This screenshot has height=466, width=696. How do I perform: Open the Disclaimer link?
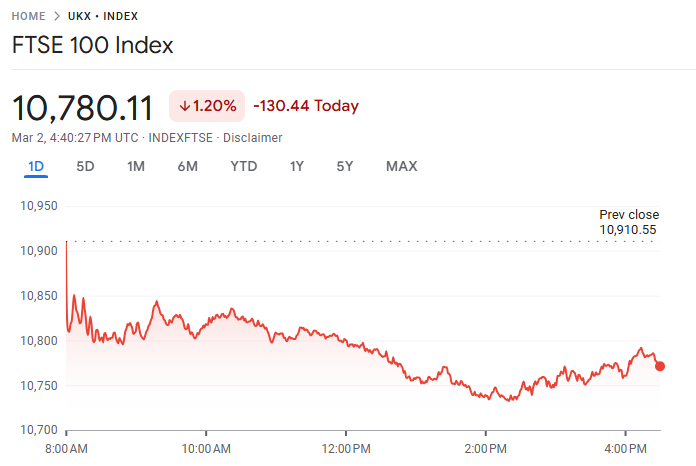coord(252,137)
